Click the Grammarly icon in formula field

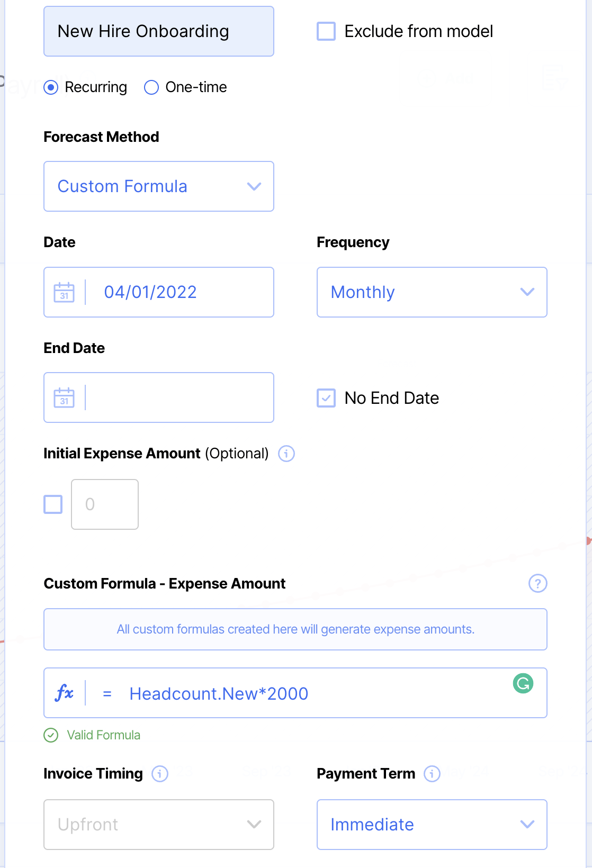click(x=523, y=683)
